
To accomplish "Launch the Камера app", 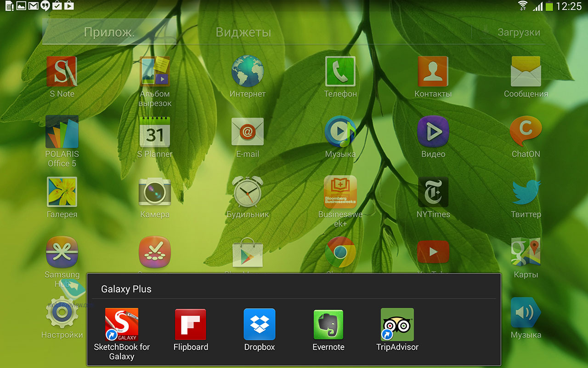I will pyautogui.click(x=155, y=192).
